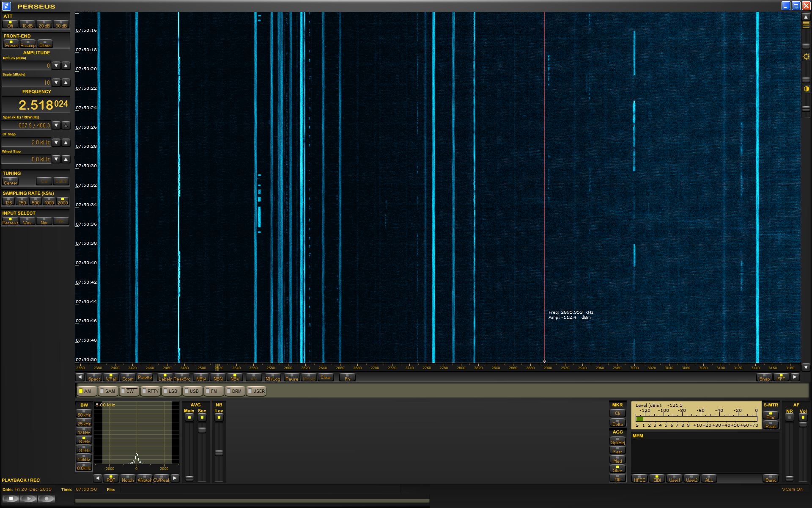
Task: Click the brightness sun icon
Action: [806, 57]
